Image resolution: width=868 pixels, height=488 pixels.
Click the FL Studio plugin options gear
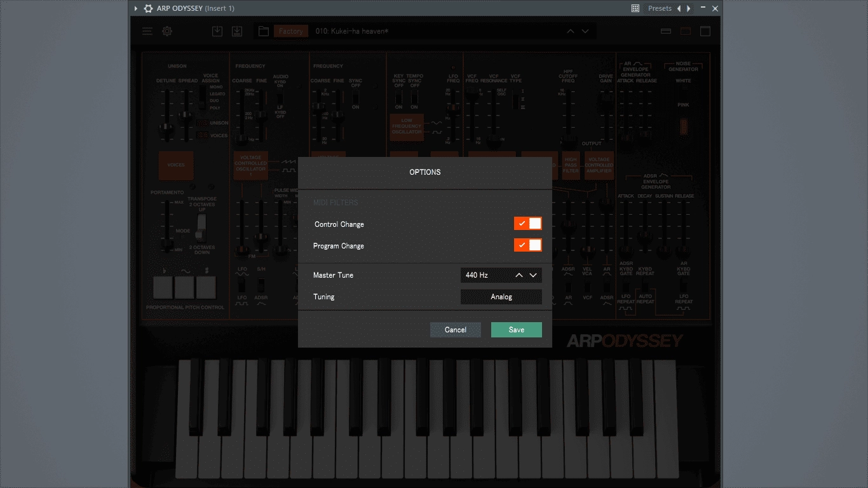tap(148, 8)
